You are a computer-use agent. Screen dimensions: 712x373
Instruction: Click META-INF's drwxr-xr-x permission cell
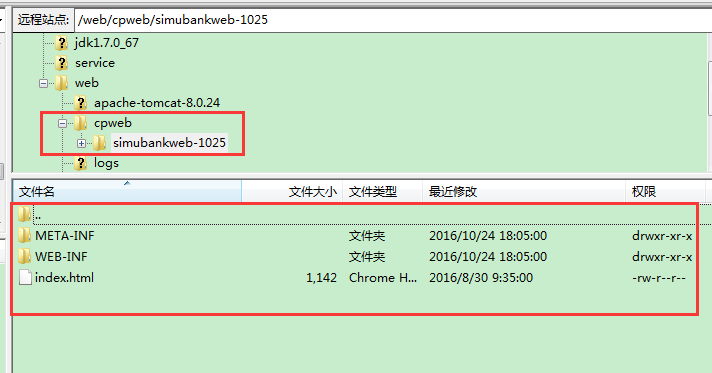coord(662,235)
